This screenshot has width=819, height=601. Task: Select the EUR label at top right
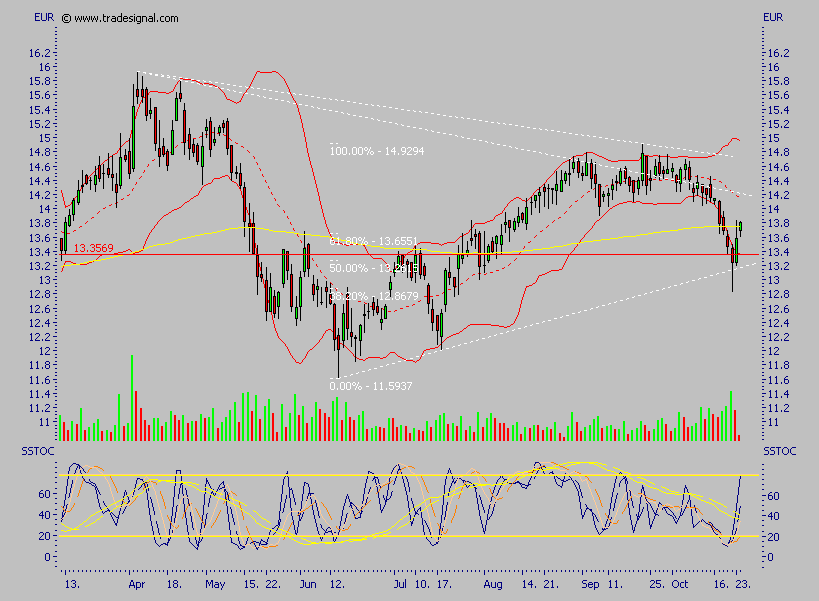pos(773,18)
